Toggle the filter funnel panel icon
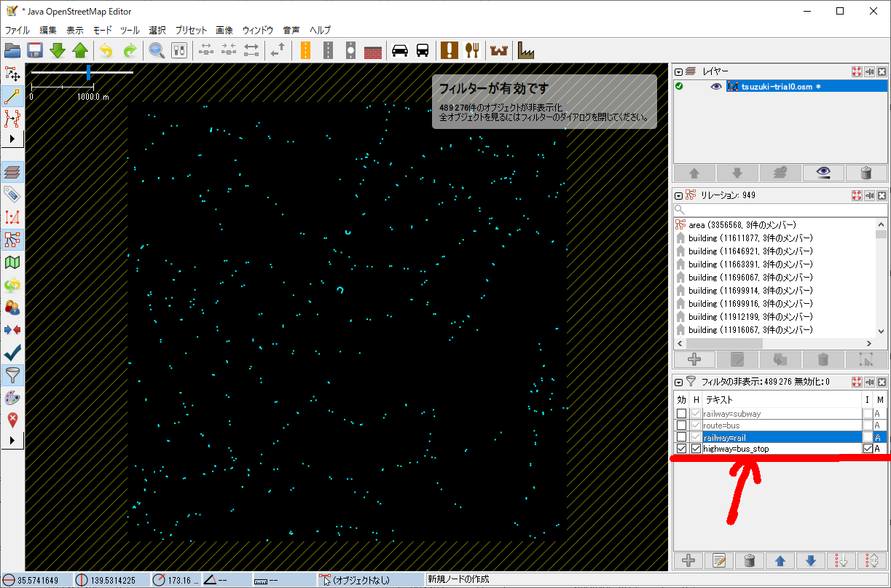The height and width of the screenshot is (588, 891). pyautogui.click(x=12, y=375)
